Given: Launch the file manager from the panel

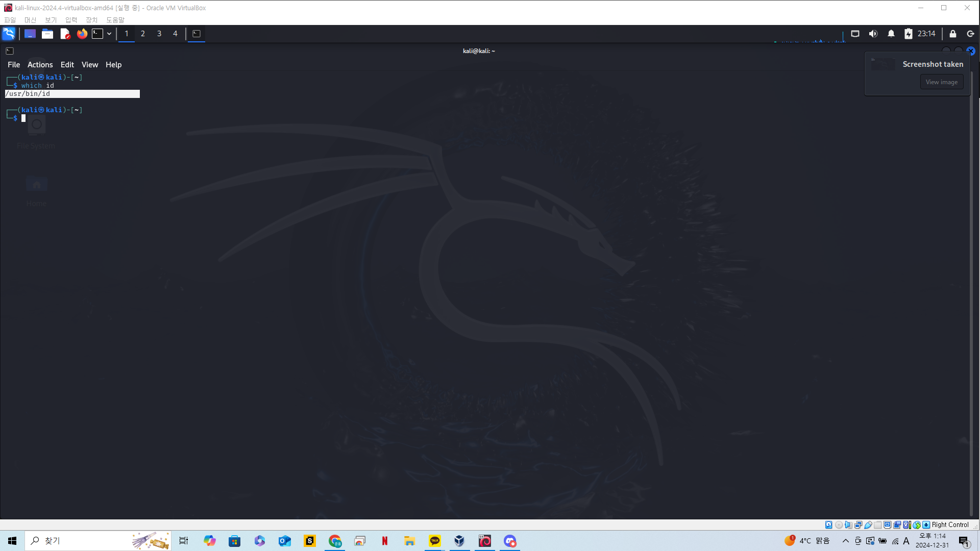Looking at the screenshot, I should (47, 34).
